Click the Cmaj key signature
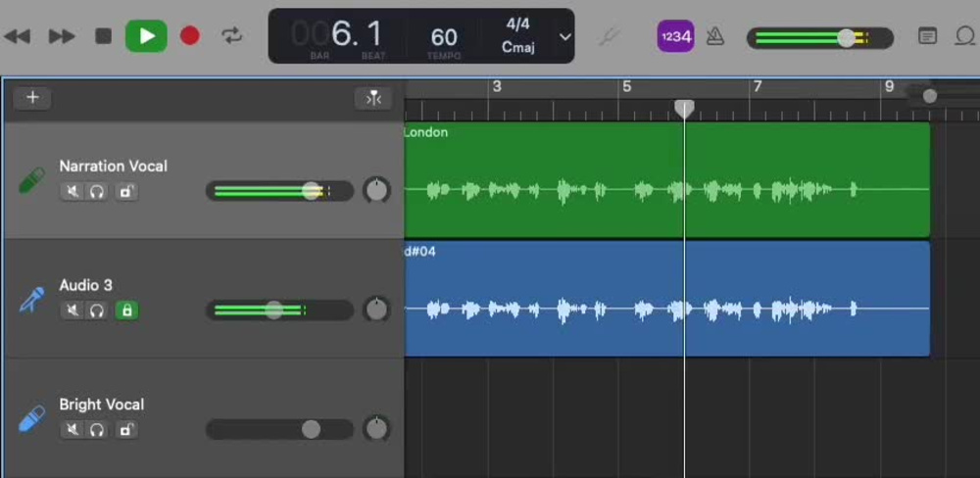The image size is (980, 478). click(518, 47)
